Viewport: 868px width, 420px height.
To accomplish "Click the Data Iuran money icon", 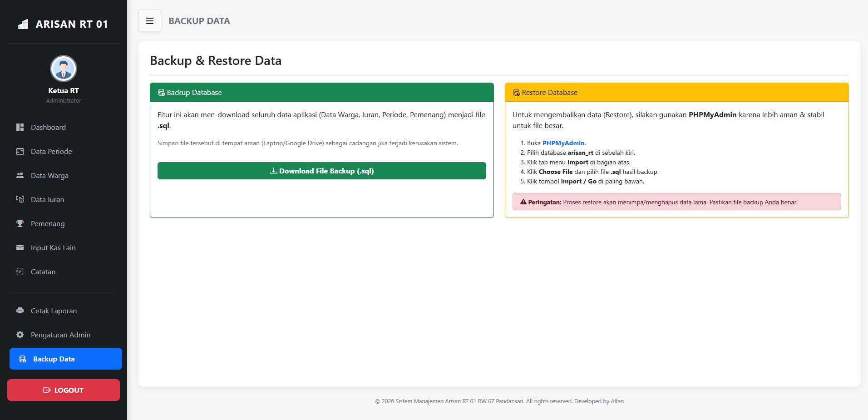I will click(20, 199).
